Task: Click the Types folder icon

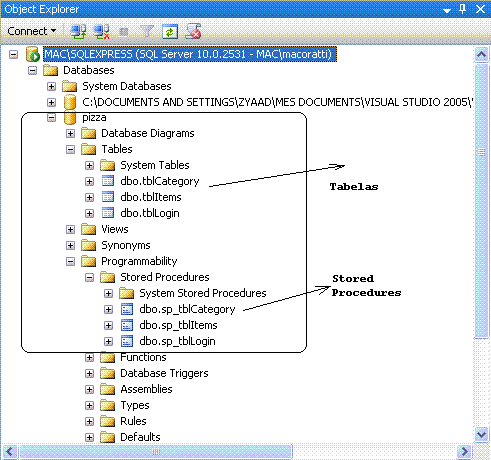Action: (108, 405)
